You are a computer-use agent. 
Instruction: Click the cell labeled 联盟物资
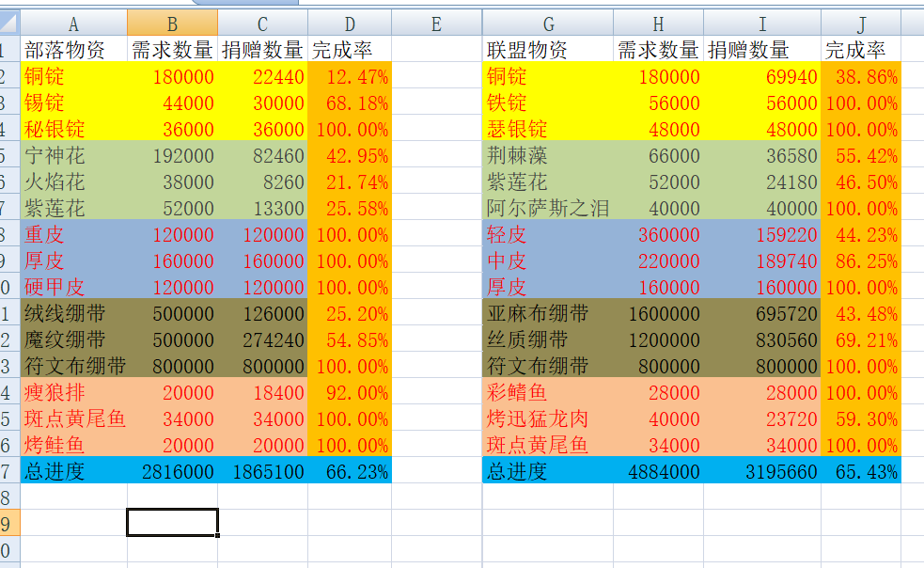pyautogui.click(x=548, y=50)
